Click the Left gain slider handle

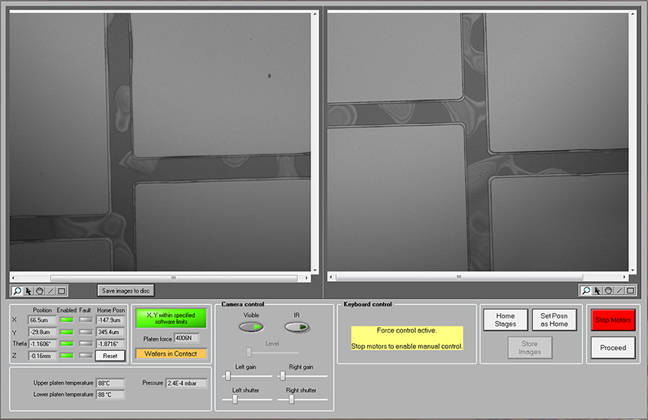[x=228, y=376]
